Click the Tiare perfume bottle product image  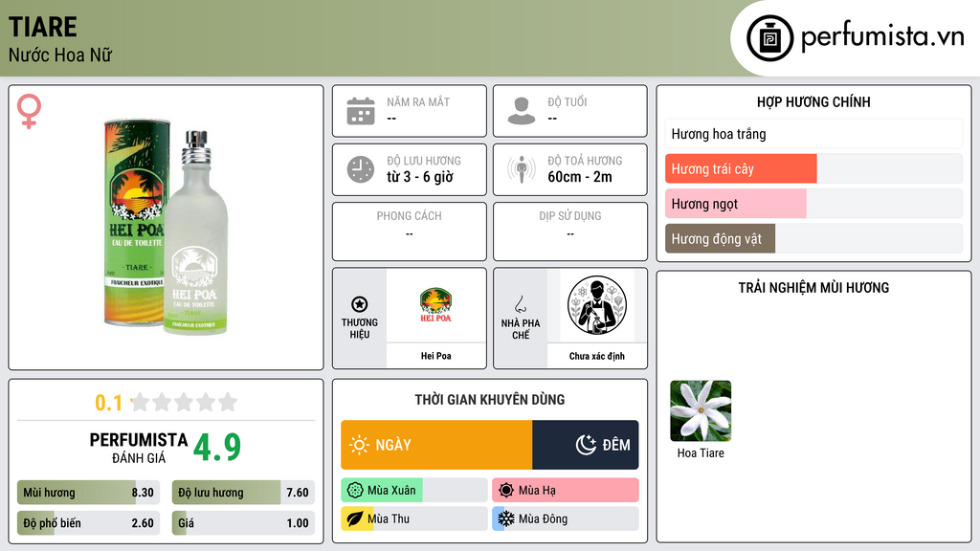[166, 227]
